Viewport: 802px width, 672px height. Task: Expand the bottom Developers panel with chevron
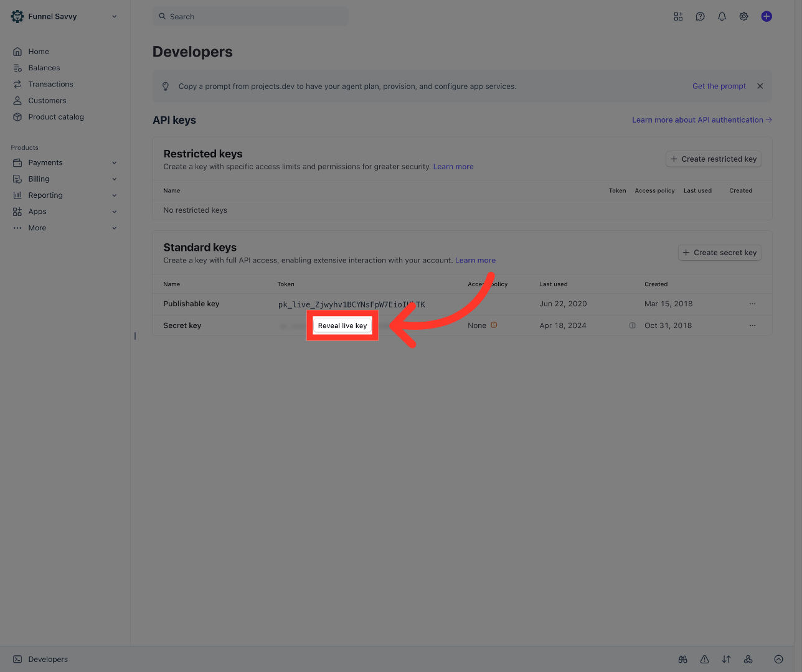tap(778, 660)
